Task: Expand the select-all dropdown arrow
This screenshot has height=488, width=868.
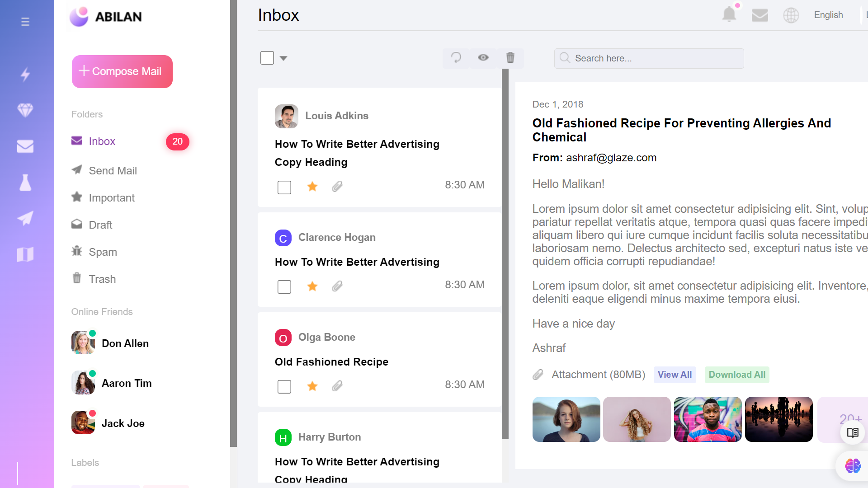Action: [x=283, y=58]
